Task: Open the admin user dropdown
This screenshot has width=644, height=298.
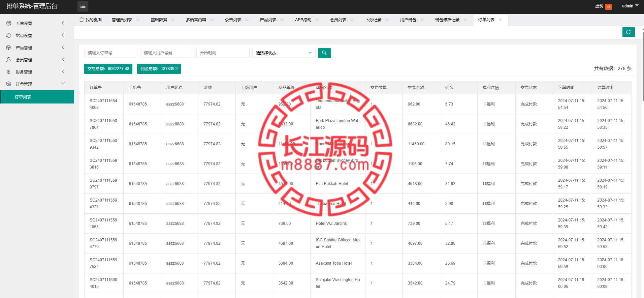Action: click(x=630, y=6)
